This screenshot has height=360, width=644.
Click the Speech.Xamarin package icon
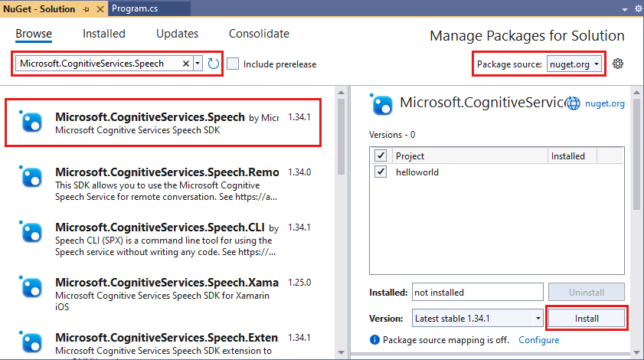click(31, 288)
